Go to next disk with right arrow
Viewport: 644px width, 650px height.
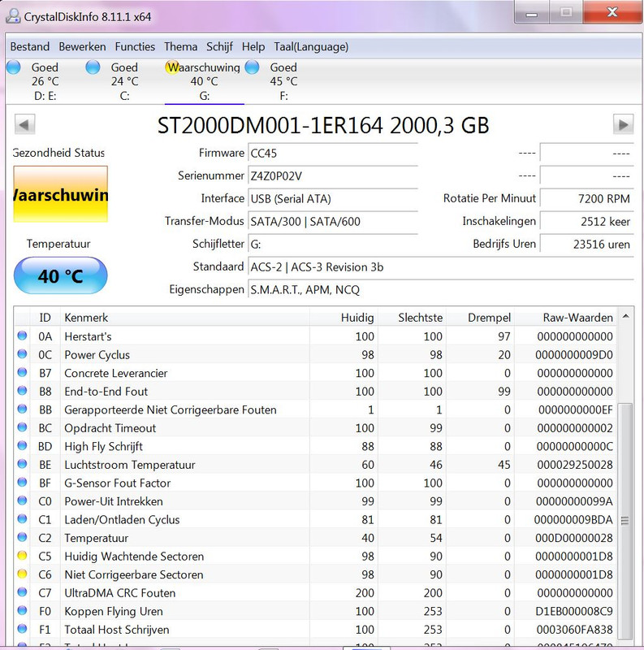(623, 124)
